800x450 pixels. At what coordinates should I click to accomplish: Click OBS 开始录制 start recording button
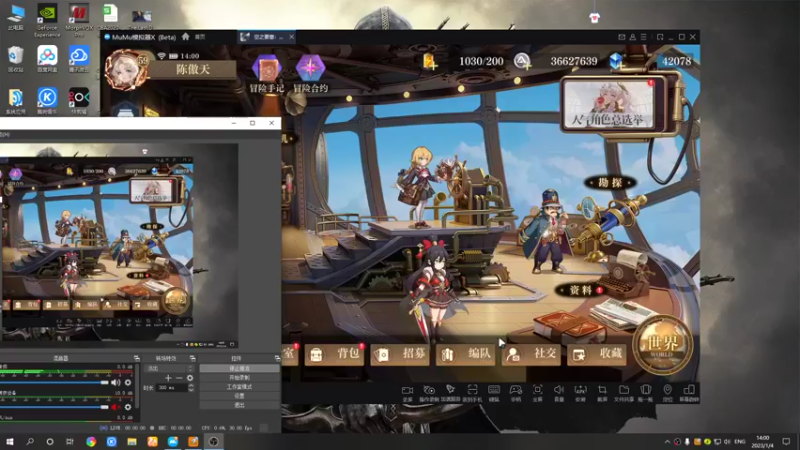tap(239, 377)
